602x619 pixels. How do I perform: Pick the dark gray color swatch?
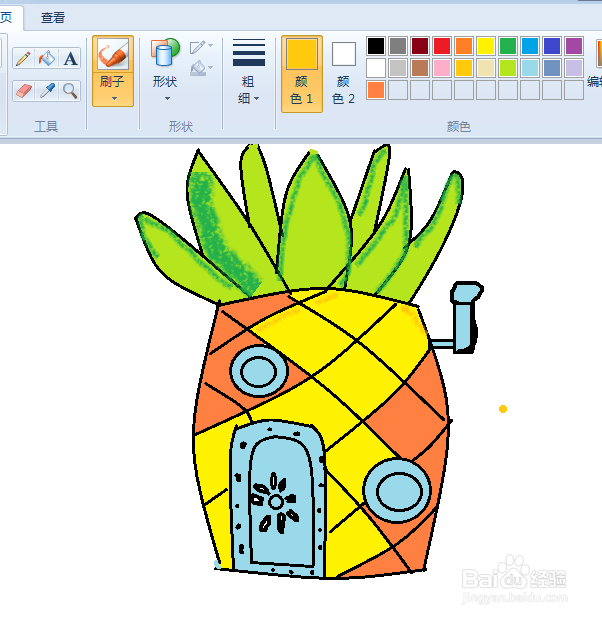[x=398, y=46]
